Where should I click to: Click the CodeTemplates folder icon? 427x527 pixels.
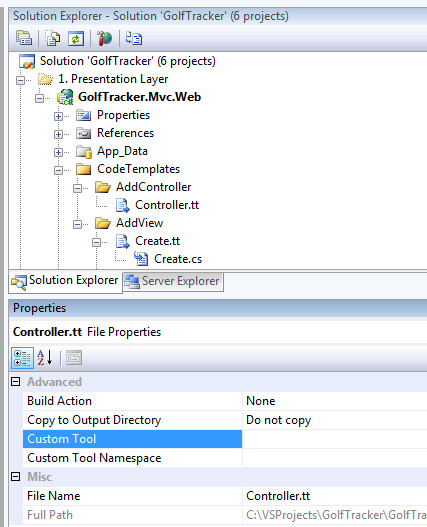(x=83, y=169)
